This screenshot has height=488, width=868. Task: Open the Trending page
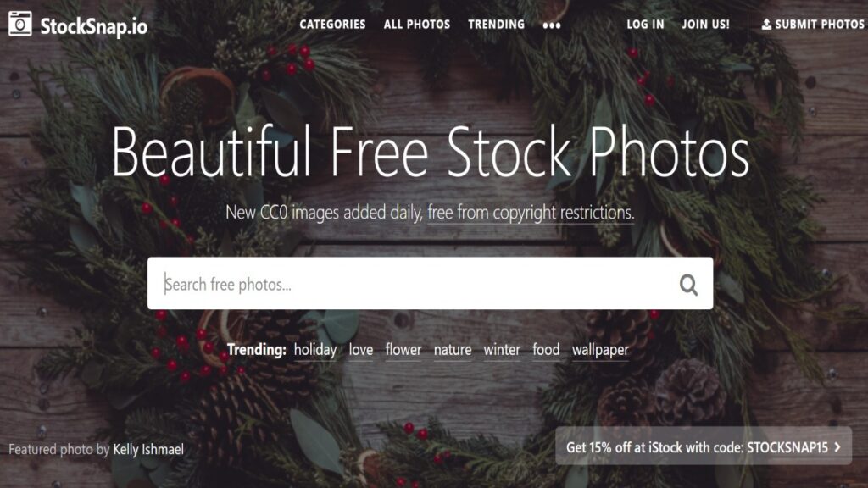496,25
